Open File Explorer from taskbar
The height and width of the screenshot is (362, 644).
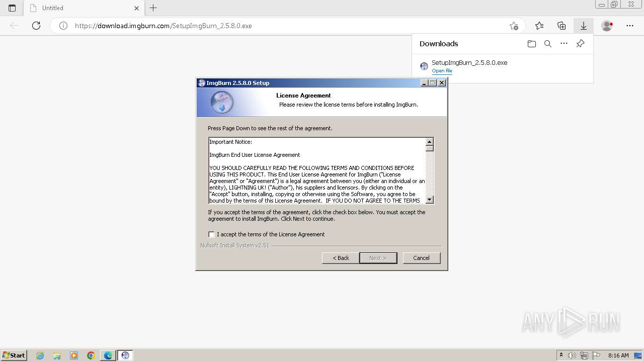tap(57, 355)
